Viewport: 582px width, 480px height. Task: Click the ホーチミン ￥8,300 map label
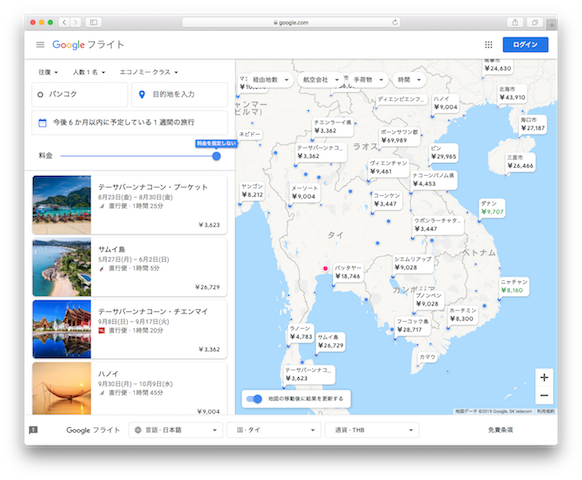(462, 315)
